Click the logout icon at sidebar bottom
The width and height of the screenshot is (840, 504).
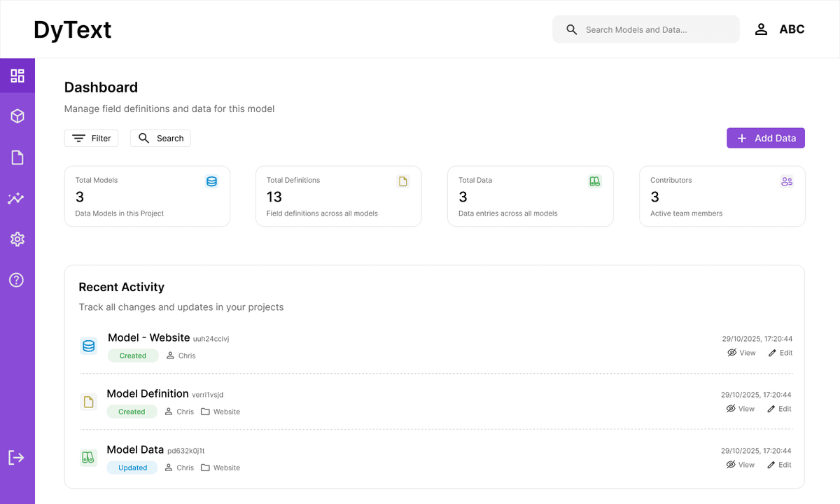(16, 457)
